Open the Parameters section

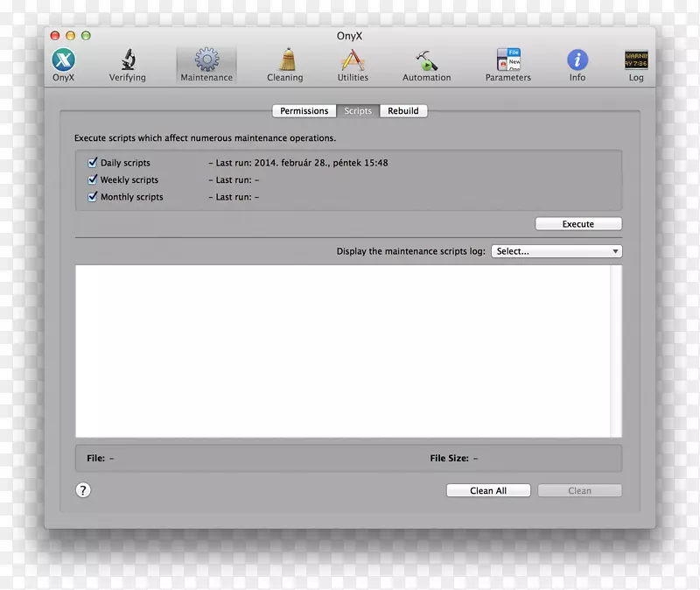(x=508, y=65)
